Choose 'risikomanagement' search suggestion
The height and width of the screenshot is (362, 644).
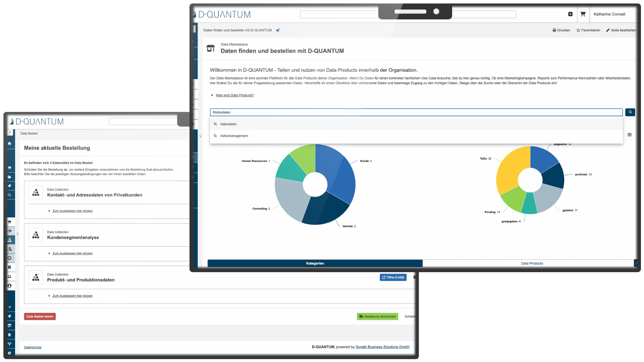coord(234,136)
